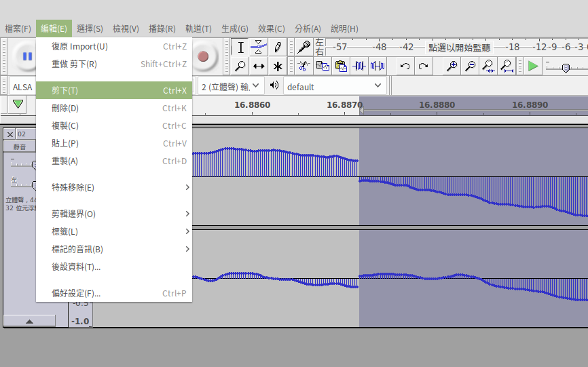
Task: Select the Envelope tool
Action: click(259, 47)
